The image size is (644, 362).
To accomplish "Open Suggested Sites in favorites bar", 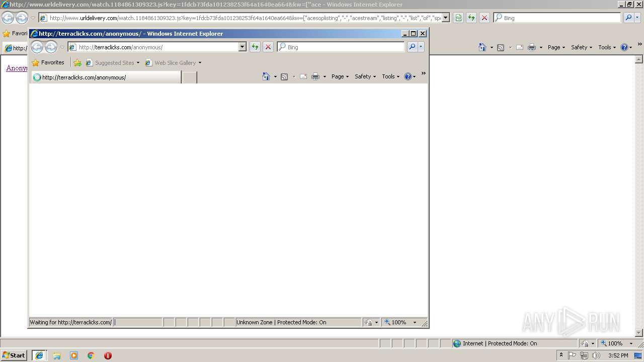I will coord(113,63).
